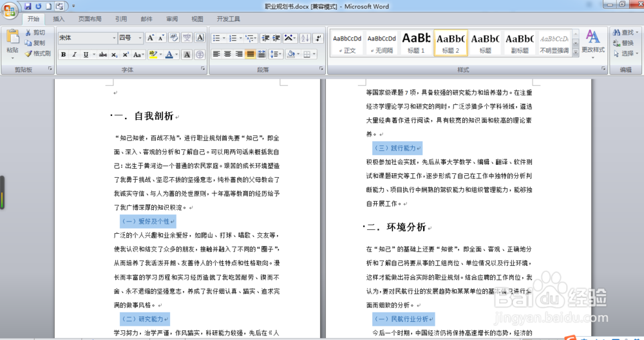Apply yellow text highlight color
The image size is (644, 340).
pyautogui.click(x=153, y=55)
